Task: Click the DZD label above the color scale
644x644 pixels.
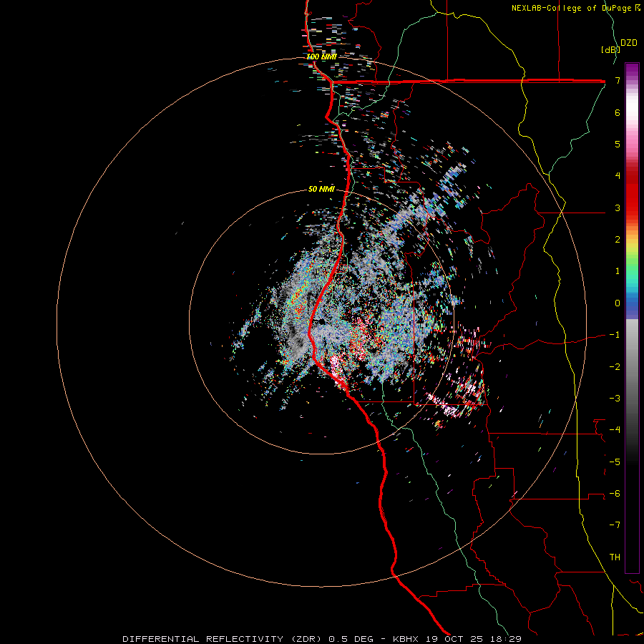Action: coord(629,43)
